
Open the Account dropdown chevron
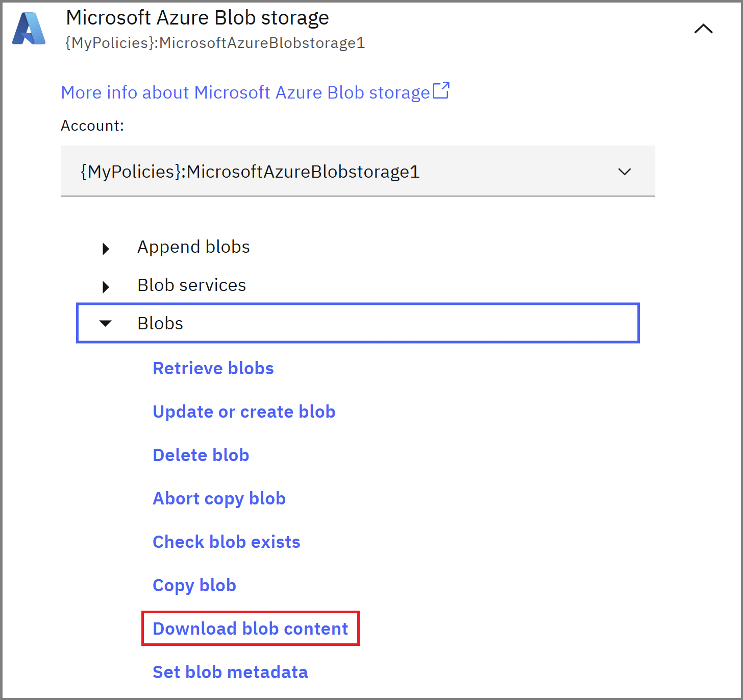[625, 172]
